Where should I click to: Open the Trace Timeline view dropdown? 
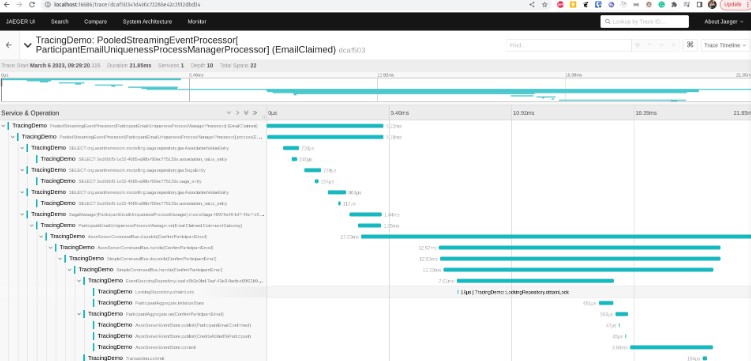[725, 45]
